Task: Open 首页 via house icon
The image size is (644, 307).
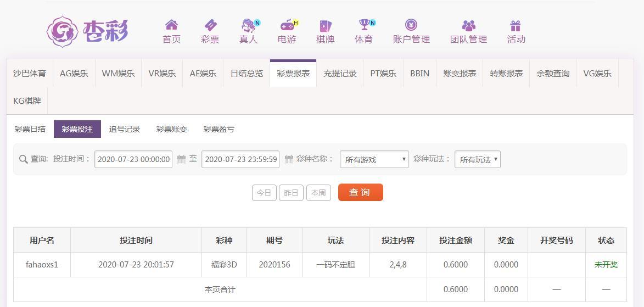Action: click(x=171, y=25)
